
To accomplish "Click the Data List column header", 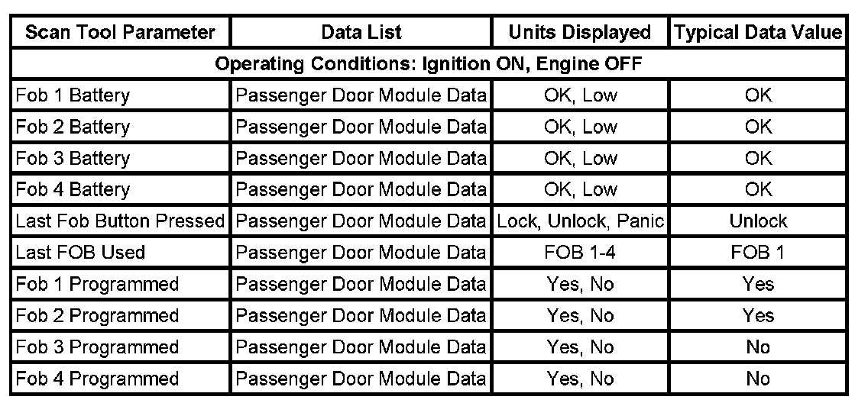I will pyautogui.click(x=361, y=33).
